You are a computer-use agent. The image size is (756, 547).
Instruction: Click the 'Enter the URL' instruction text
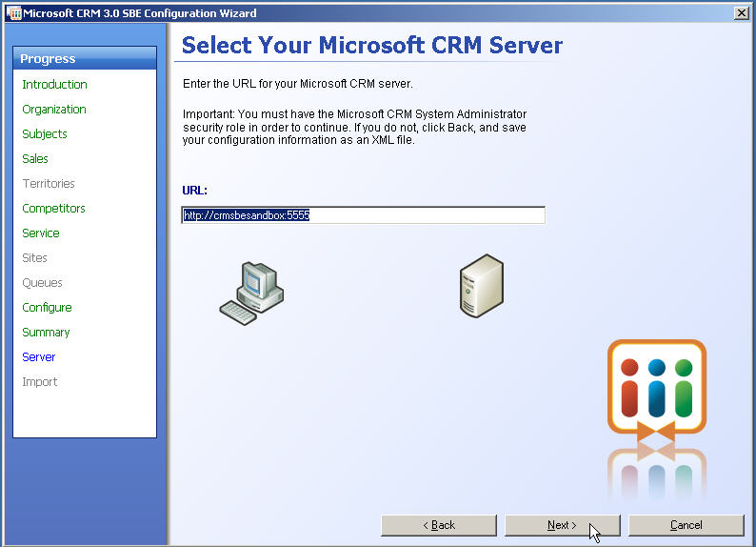297,84
